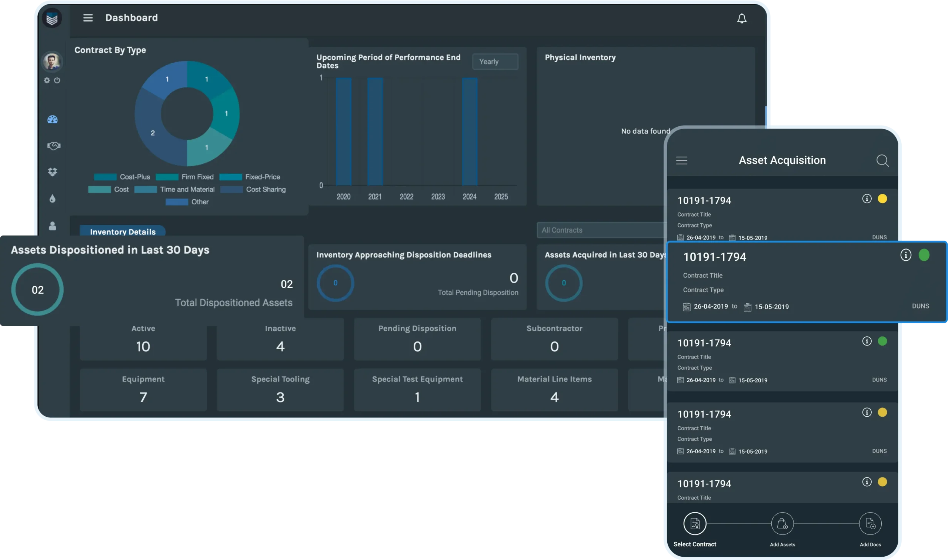Click yellow status dot on first contract card
948x560 pixels.
882,199
